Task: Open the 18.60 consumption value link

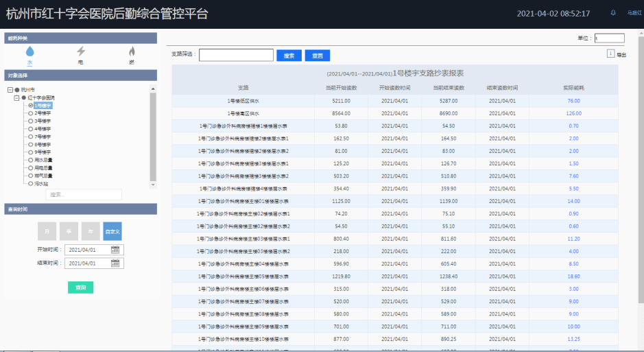Action: tap(573, 277)
